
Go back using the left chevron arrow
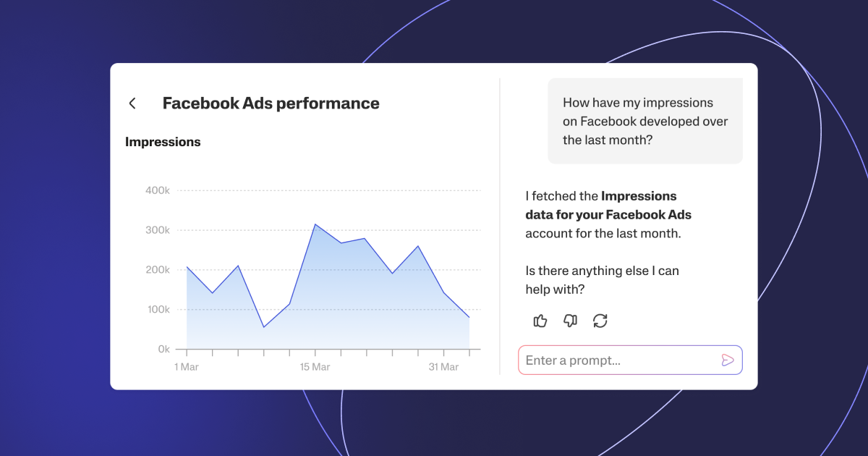132,104
